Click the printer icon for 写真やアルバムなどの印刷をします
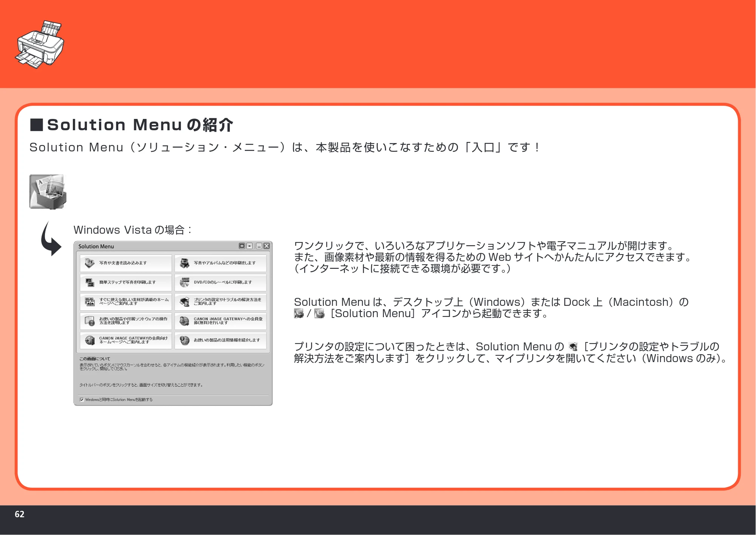756x535 pixels. click(184, 263)
